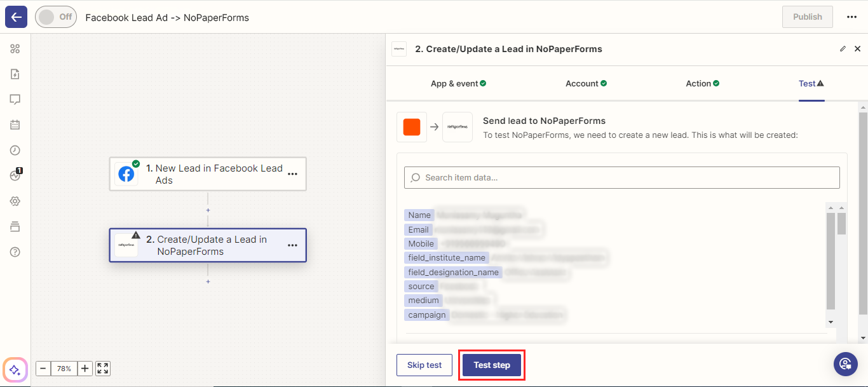Screen dimensions: 868x387
Task: Click the medium field label
Action: click(x=424, y=301)
